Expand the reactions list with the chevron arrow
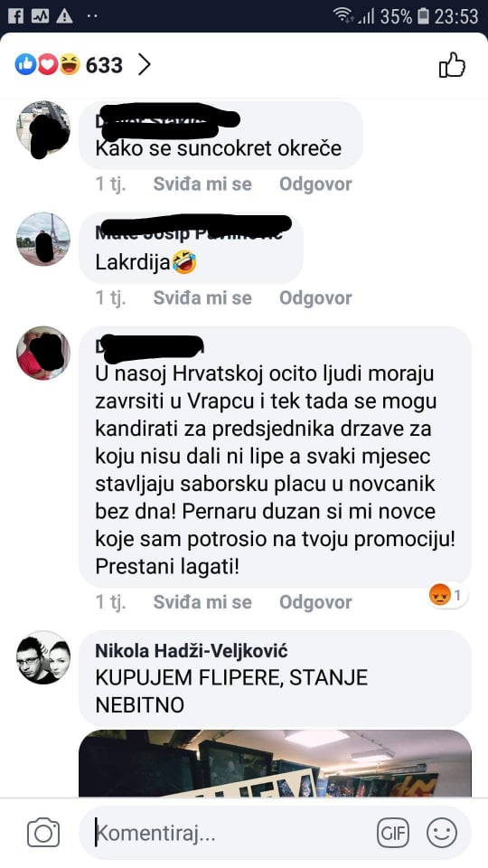Viewport: 488px width, 868px height. click(145, 65)
